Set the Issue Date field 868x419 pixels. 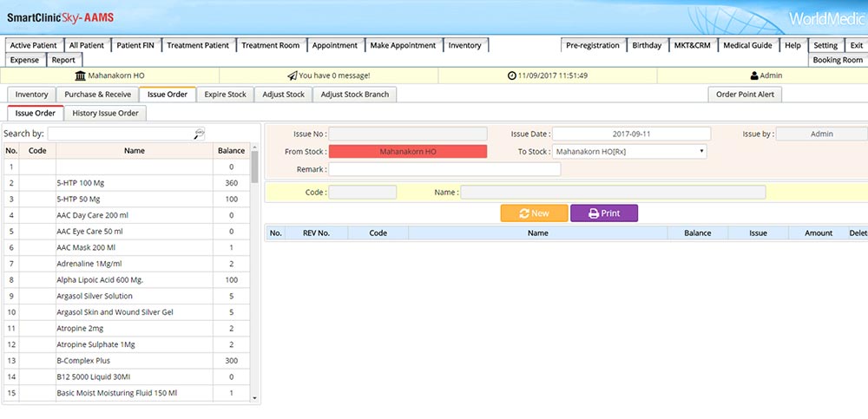coord(631,134)
